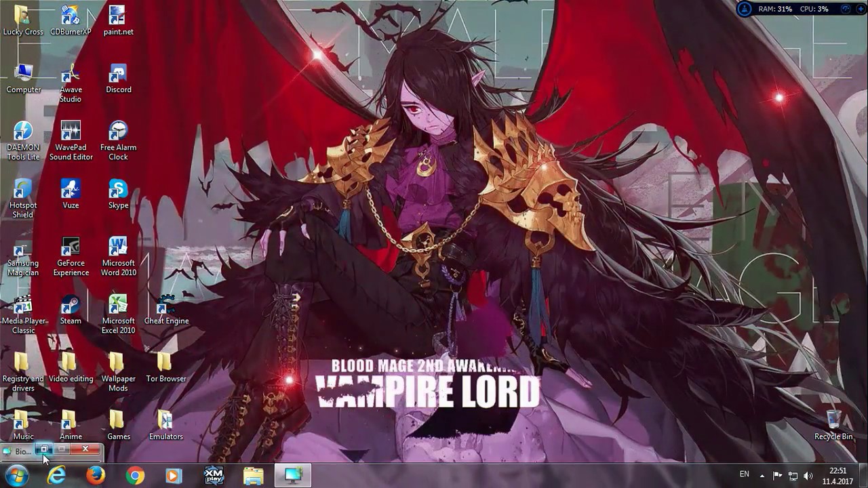868x488 pixels.
Task: Open the Action Center flag icon
Action: click(x=777, y=476)
